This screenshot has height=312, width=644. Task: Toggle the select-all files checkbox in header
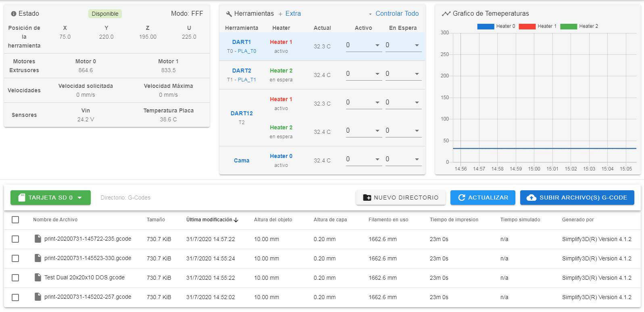click(15, 220)
